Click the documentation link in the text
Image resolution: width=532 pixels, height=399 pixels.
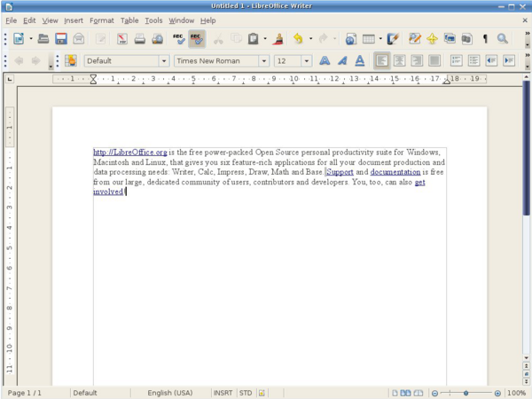click(395, 172)
